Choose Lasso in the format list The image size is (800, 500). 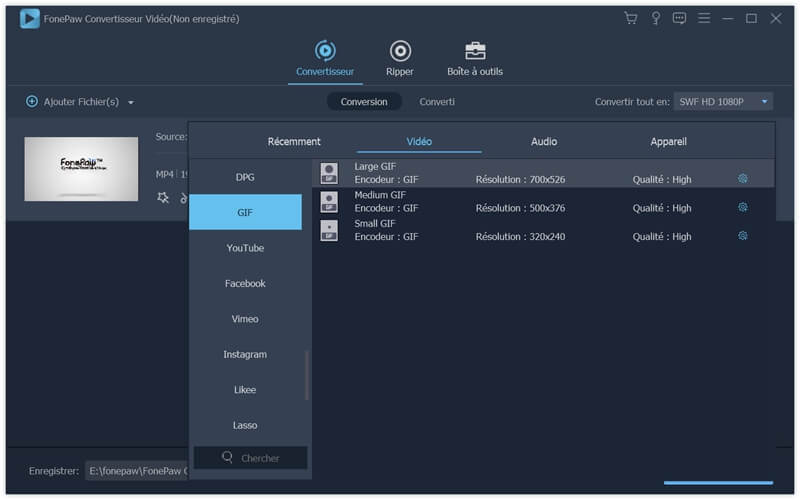(245, 425)
